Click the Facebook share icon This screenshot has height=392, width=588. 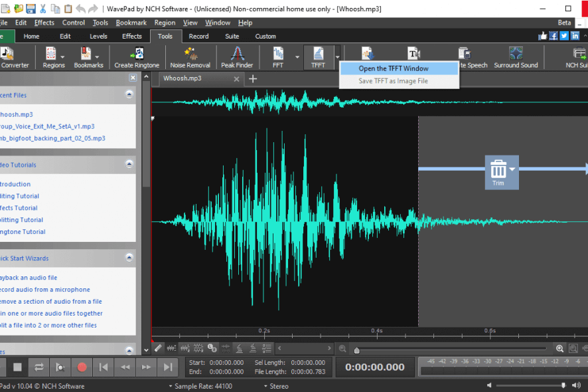(x=553, y=36)
